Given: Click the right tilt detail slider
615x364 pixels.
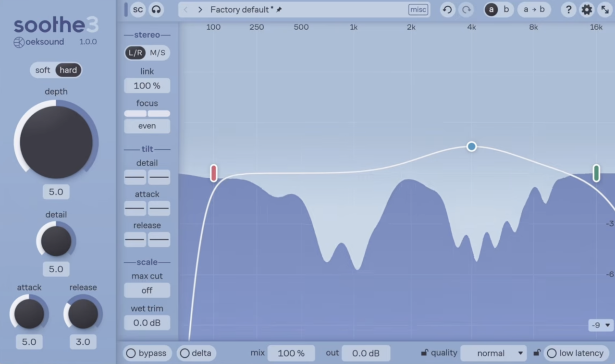Looking at the screenshot, I should pyautogui.click(x=159, y=177).
